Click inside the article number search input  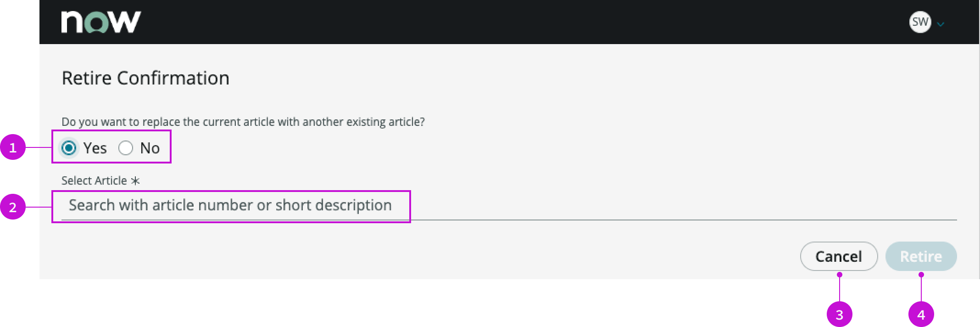tap(229, 205)
